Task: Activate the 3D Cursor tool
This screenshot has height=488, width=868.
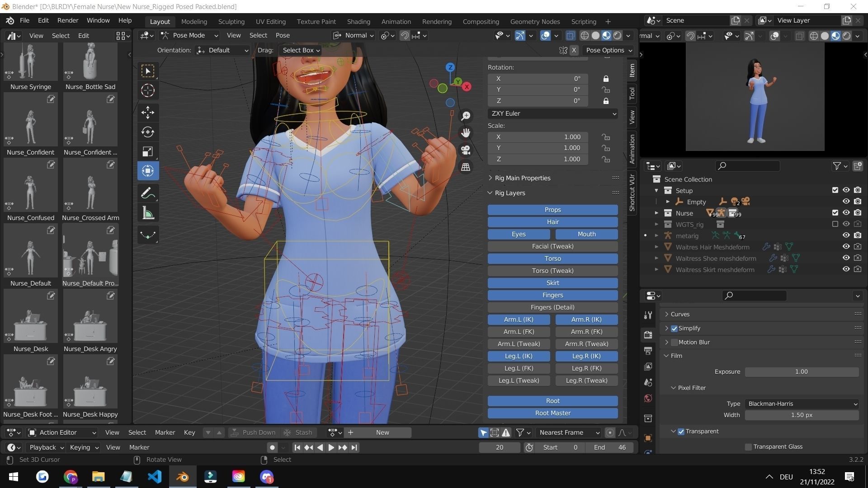Action: click(148, 91)
